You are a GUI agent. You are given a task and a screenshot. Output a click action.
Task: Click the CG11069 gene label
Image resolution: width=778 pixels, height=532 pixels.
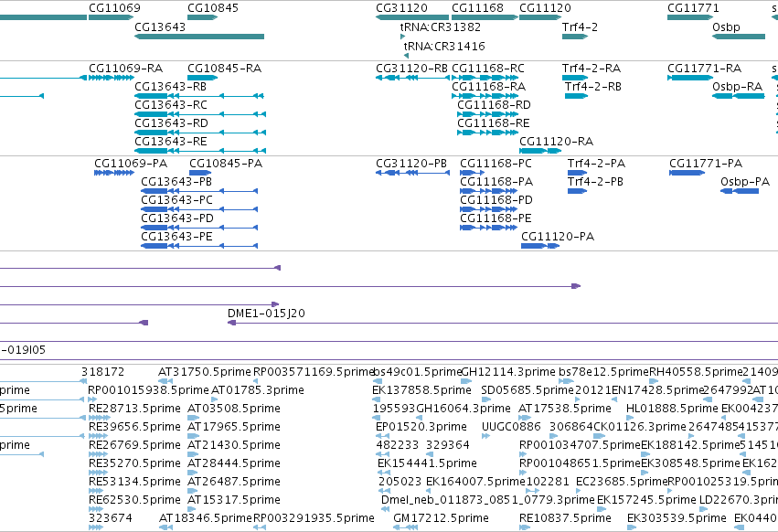pyautogui.click(x=114, y=8)
